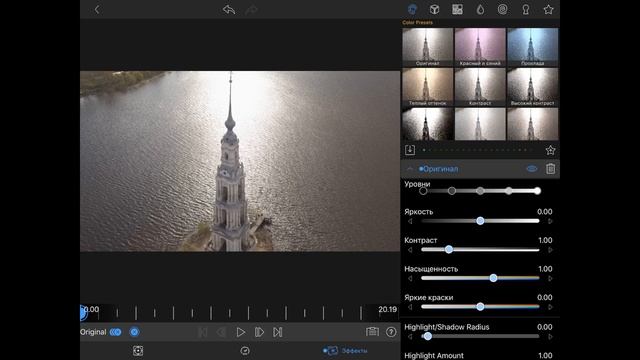Step back one frame
640x360 pixels.
tap(221, 332)
